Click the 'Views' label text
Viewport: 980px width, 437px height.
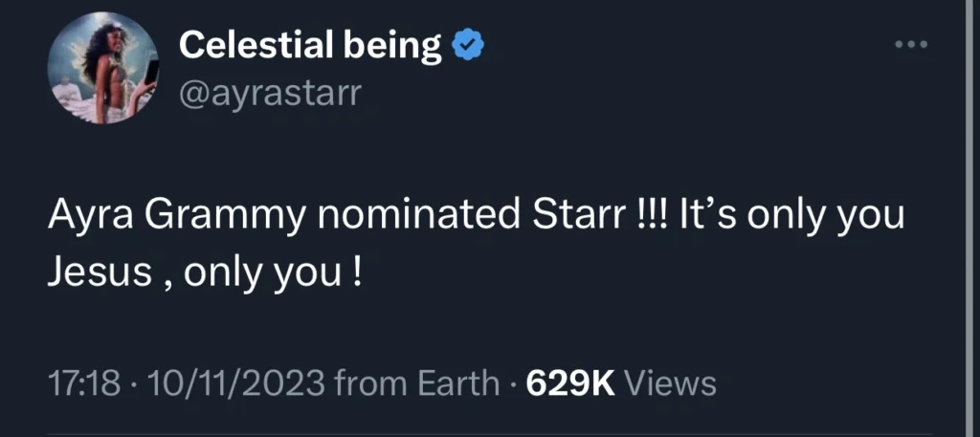pyautogui.click(x=670, y=383)
